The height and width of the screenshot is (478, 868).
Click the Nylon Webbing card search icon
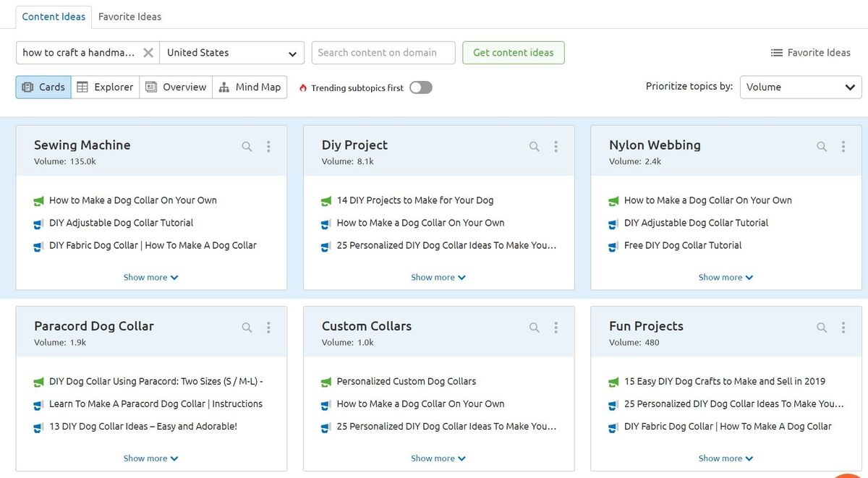pyautogui.click(x=822, y=146)
